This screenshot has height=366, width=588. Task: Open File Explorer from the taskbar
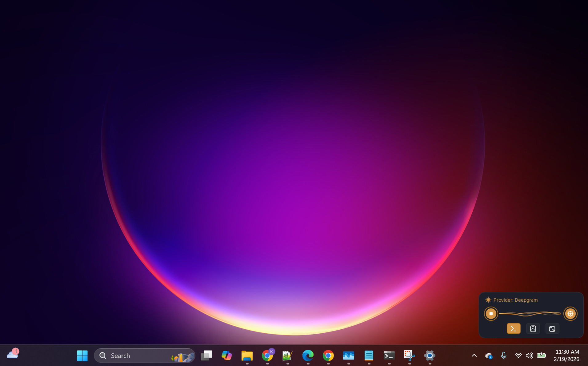pyautogui.click(x=246, y=356)
